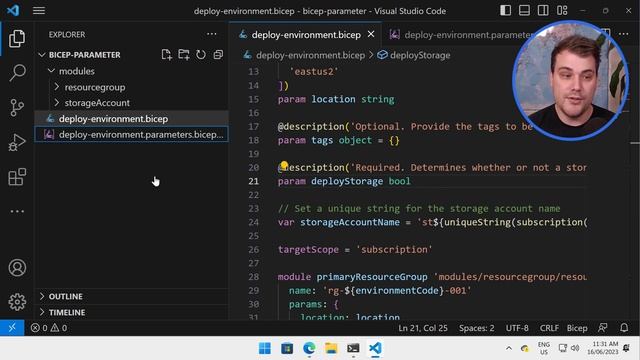Click line number 21 in gutter
The height and width of the screenshot is (360, 640).
[253, 181]
